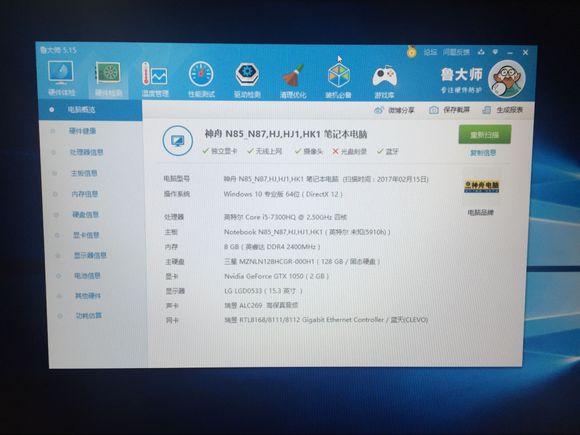This screenshot has width=580, height=435.
Task: Click the 鲁大师 5.15 window title
Action: click(58, 50)
